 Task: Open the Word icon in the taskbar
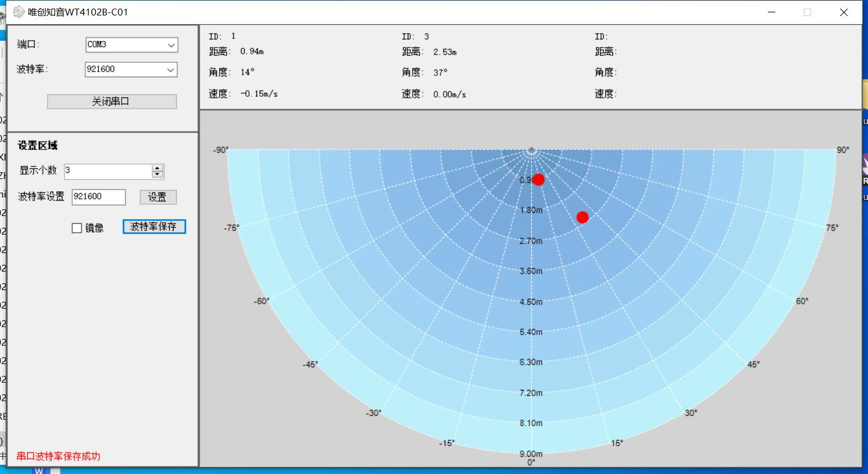coord(40,471)
